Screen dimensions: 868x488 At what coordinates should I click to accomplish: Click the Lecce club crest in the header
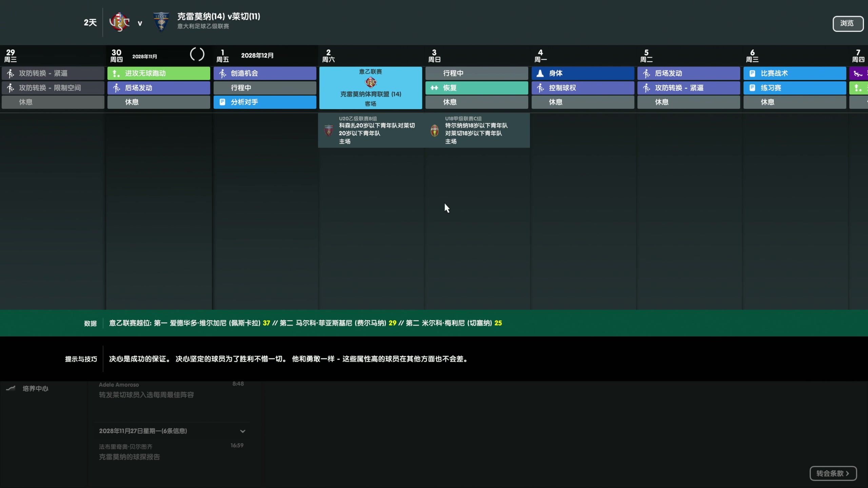(x=161, y=22)
